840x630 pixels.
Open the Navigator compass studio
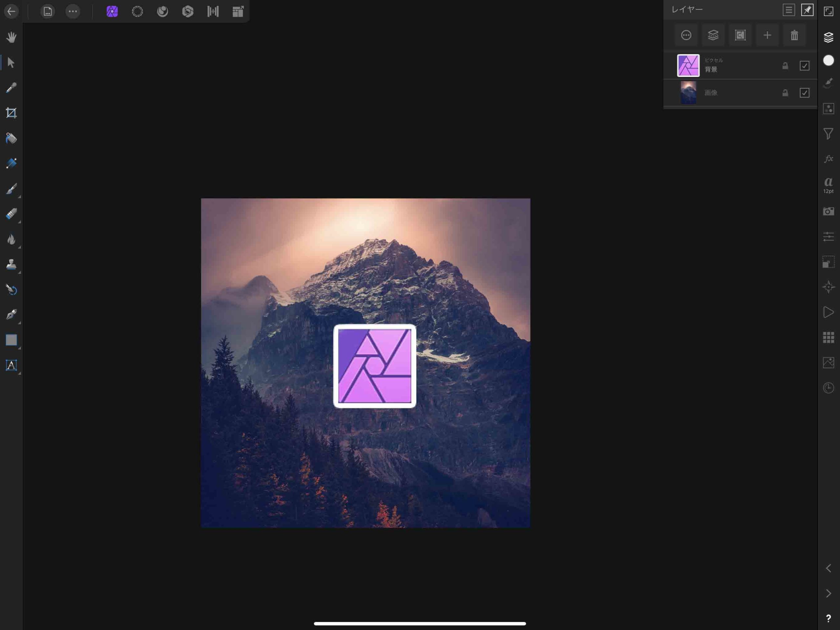coord(828,287)
